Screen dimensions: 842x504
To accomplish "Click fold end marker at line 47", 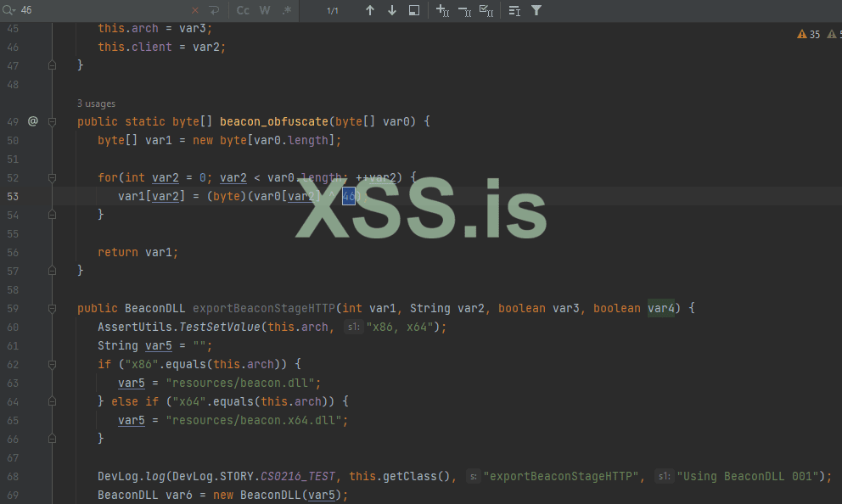I will coord(52,65).
